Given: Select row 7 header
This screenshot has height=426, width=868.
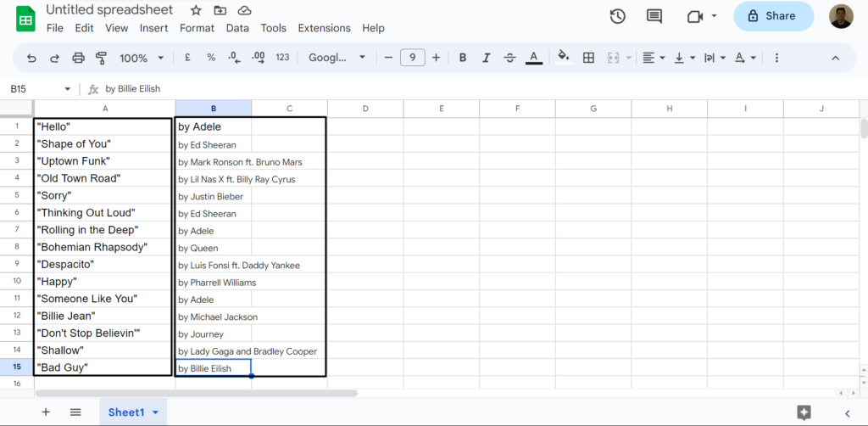Looking at the screenshot, I should pyautogui.click(x=17, y=229).
